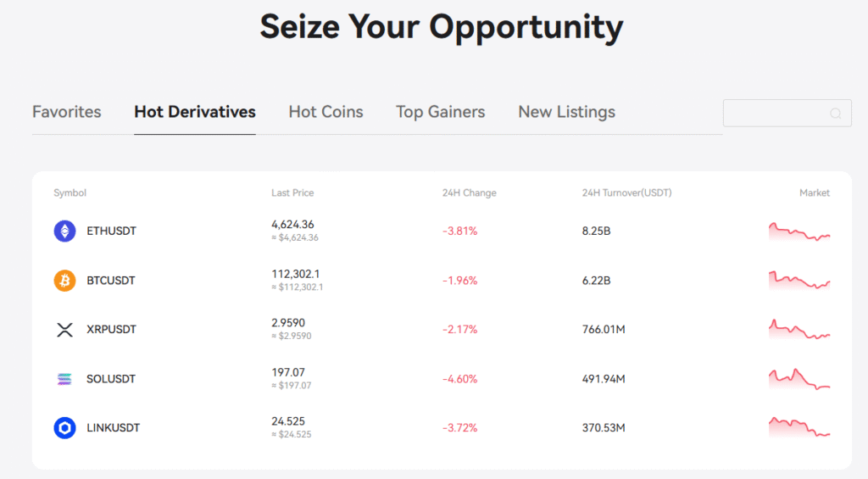The width and height of the screenshot is (868, 479).
Task: Click the Ethereum coin icon
Action: [x=64, y=231]
